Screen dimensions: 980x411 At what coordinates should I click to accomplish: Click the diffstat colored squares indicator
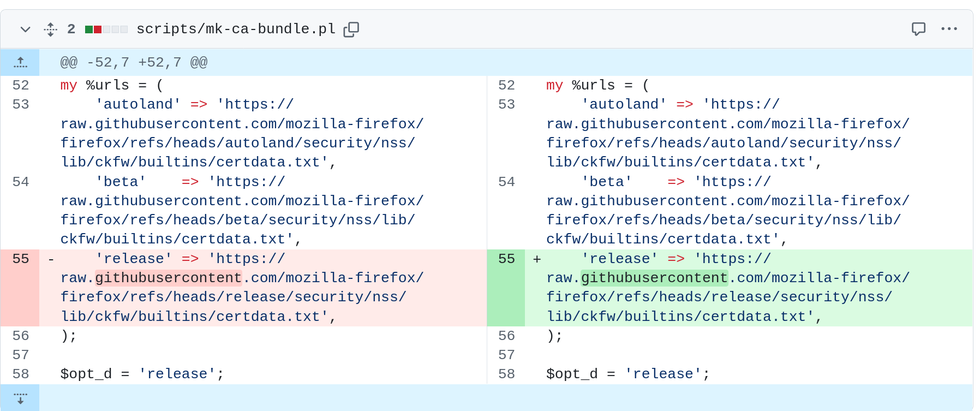coord(106,29)
